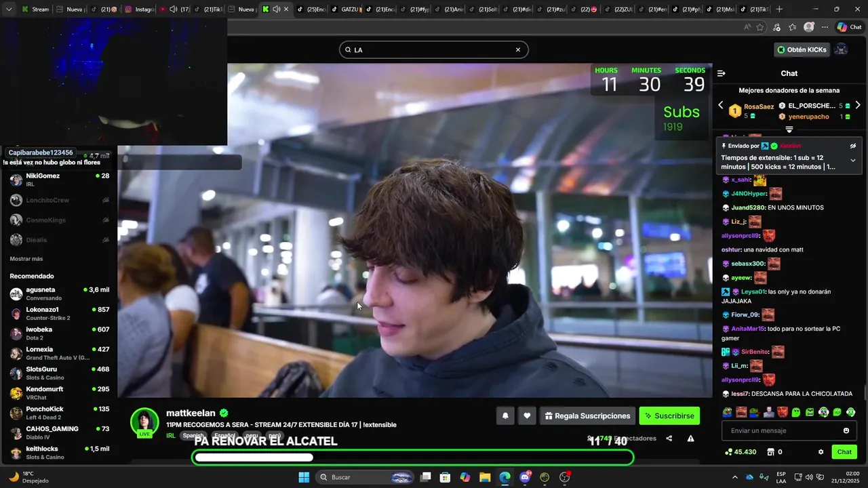This screenshot has height=488, width=868.
Task: Open Kendomurft VRChat channel
Action: [x=59, y=393]
